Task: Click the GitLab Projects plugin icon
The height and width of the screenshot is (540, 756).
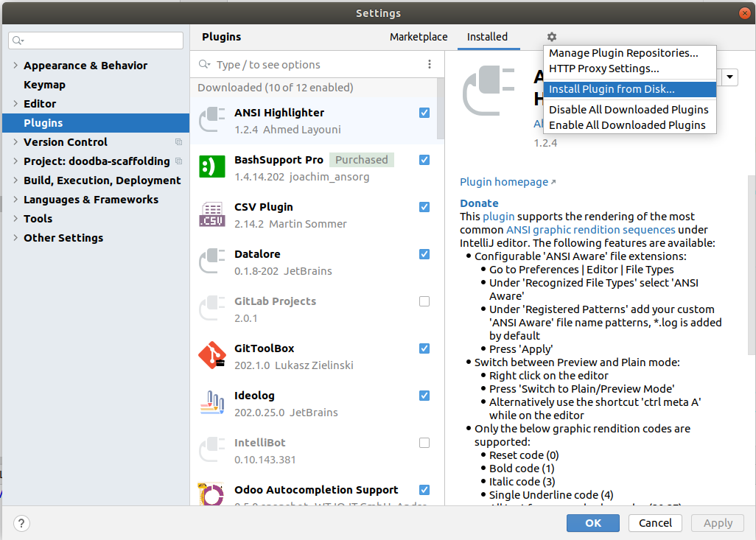Action: pyautogui.click(x=212, y=309)
